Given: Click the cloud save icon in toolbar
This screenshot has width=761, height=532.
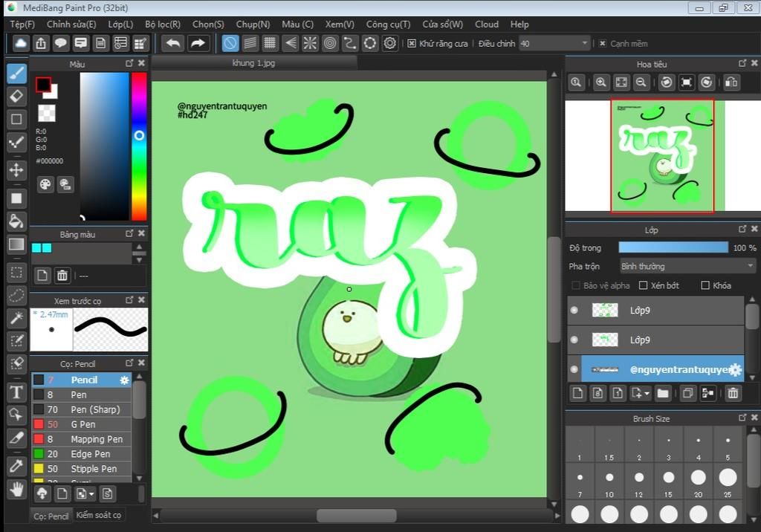Looking at the screenshot, I should pyautogui.click(x=20, y=43).
